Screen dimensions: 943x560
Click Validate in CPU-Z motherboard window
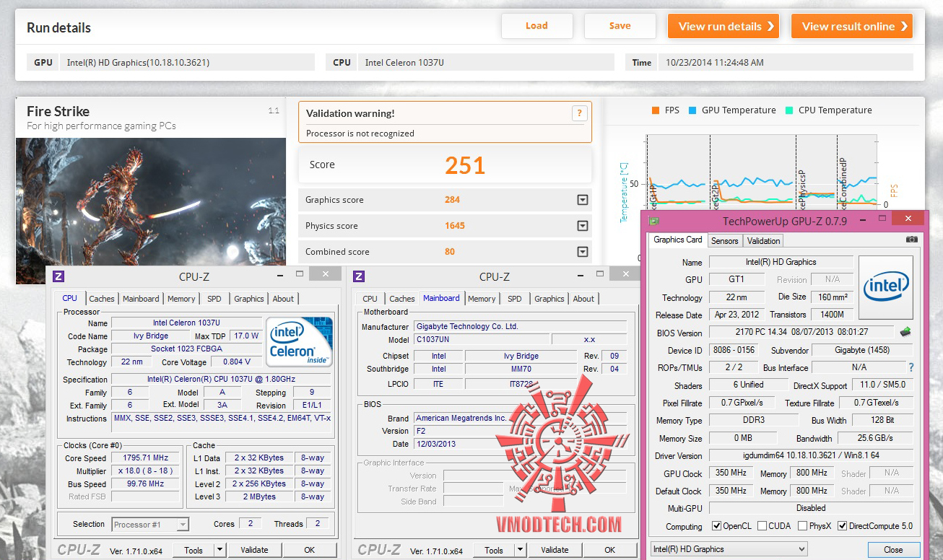point(555,550)
